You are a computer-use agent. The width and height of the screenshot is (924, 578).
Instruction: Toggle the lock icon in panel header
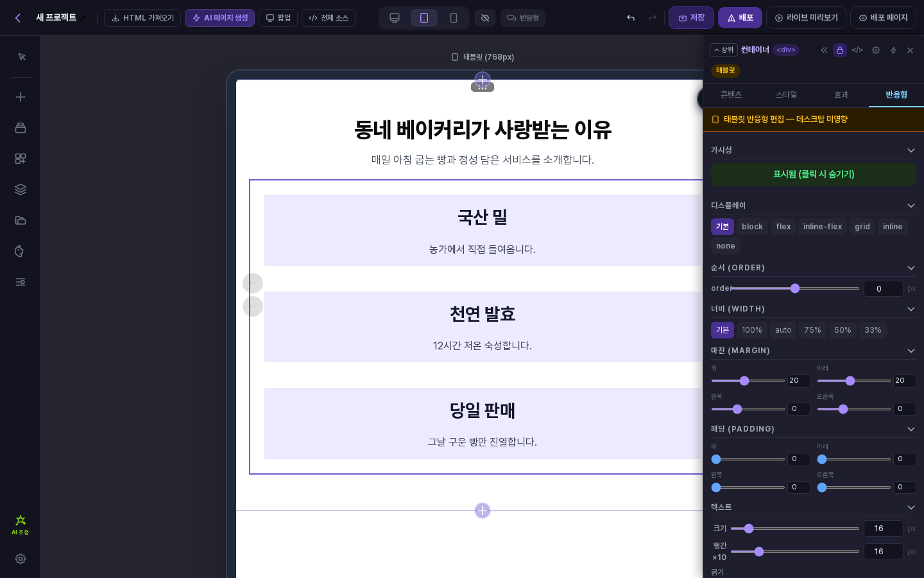[840, 50]
